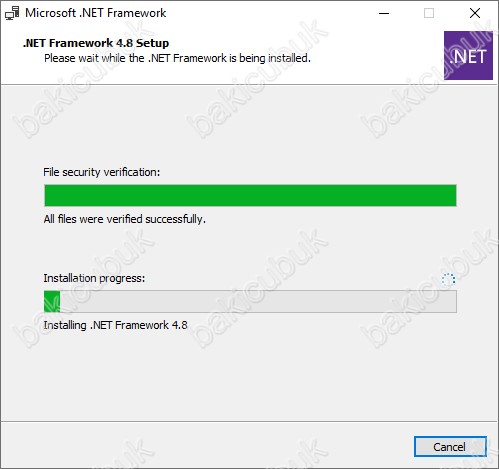Click the 'File security verification:' label

click(x=102, y=172)
